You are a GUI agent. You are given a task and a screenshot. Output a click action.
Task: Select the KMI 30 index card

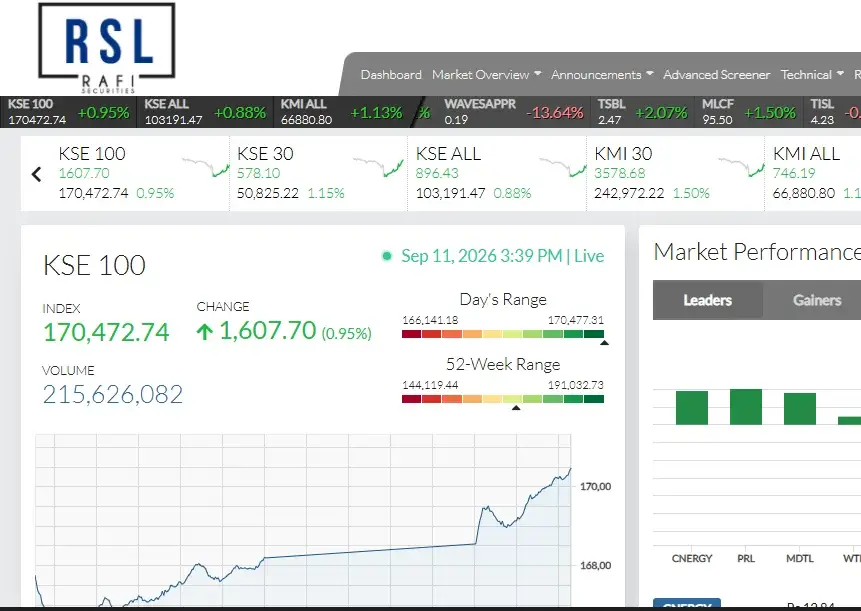pos(676,173)
